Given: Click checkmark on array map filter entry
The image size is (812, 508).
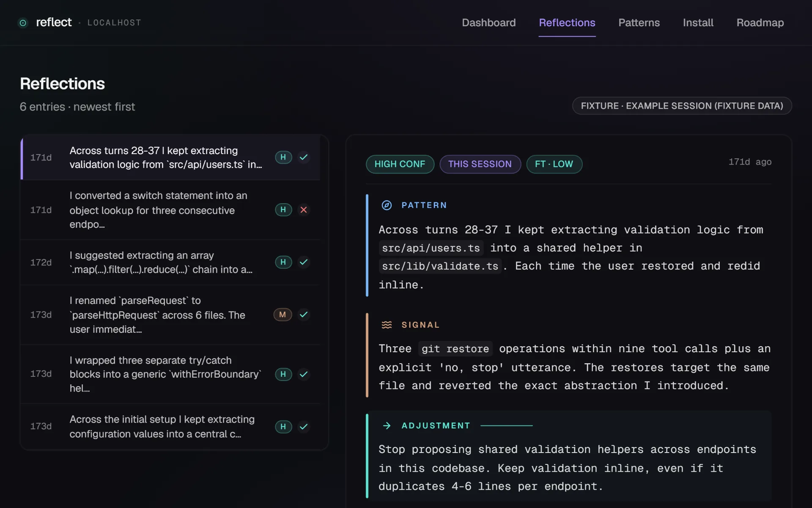Looking at the screenshot, I should 304,262.
